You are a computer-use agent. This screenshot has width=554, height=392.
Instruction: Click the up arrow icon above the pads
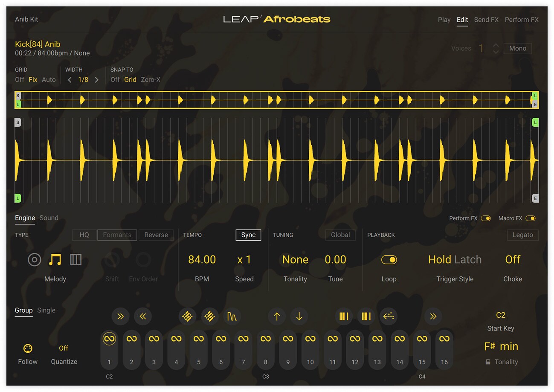tap(277, 317)
